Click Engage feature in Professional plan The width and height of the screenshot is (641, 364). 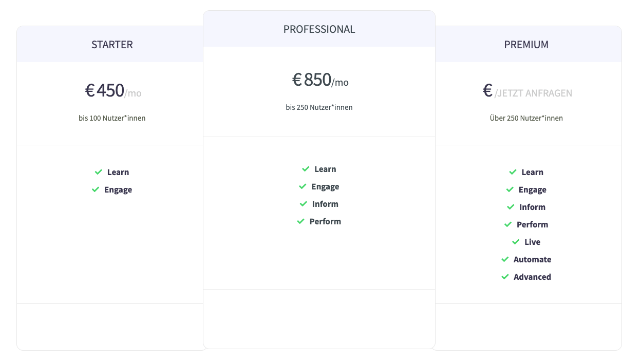click(325, 187)
